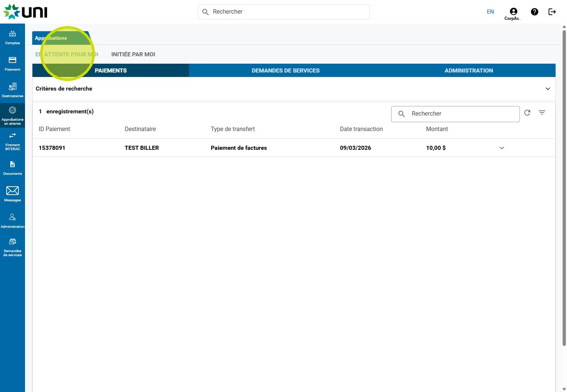Sort by ID Paiement column header
The image size is (567, 392).
[x=54, y=129]
